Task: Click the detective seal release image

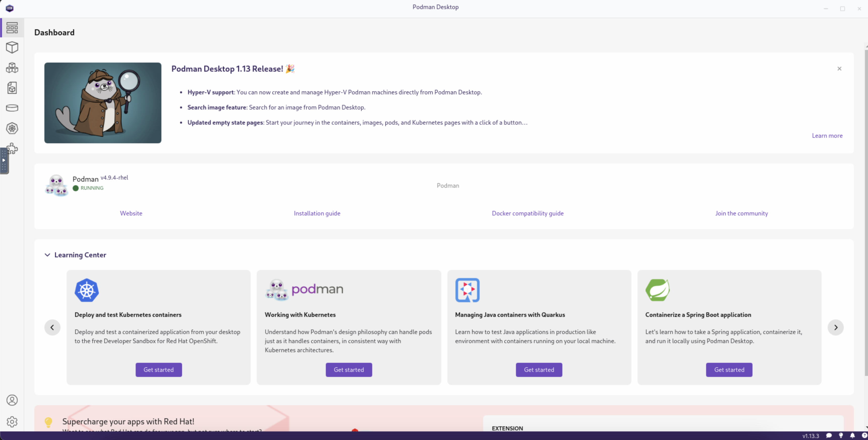Action: tap(103, 103)
